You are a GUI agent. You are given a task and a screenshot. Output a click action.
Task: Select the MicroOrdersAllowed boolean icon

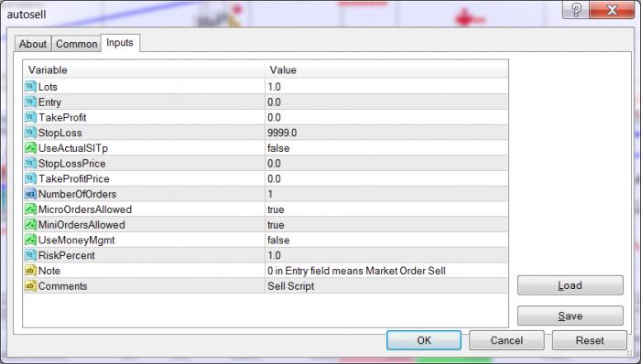point(30,209)
